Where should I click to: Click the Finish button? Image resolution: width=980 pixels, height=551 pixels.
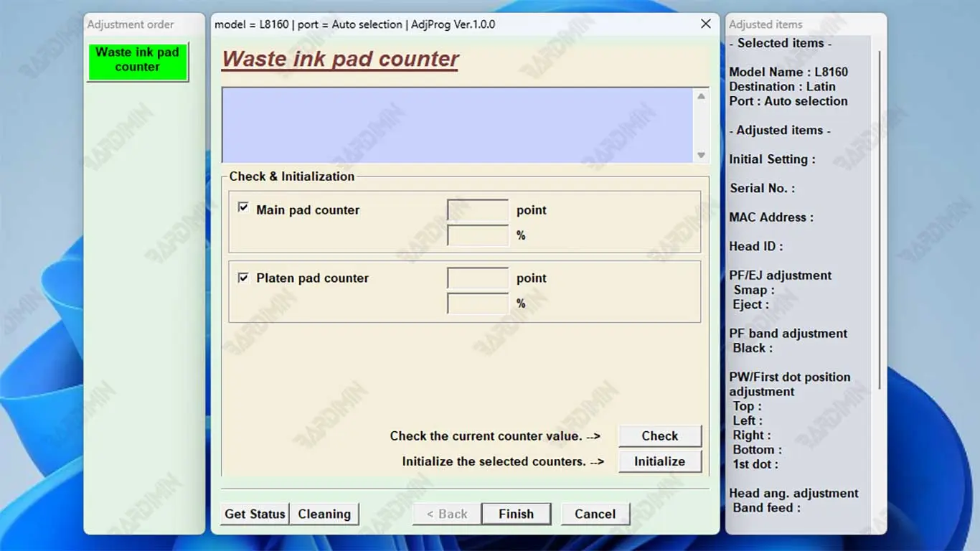coord(516,514)
